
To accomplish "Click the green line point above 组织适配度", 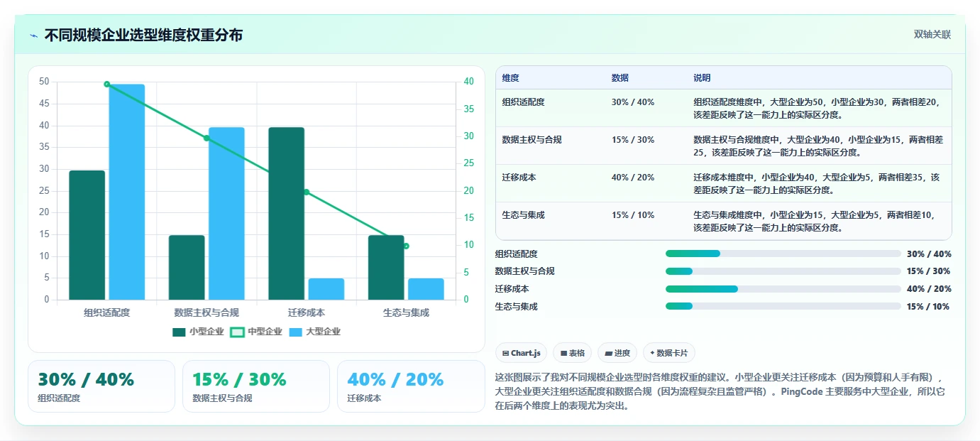I will click(x=107, y=84).
